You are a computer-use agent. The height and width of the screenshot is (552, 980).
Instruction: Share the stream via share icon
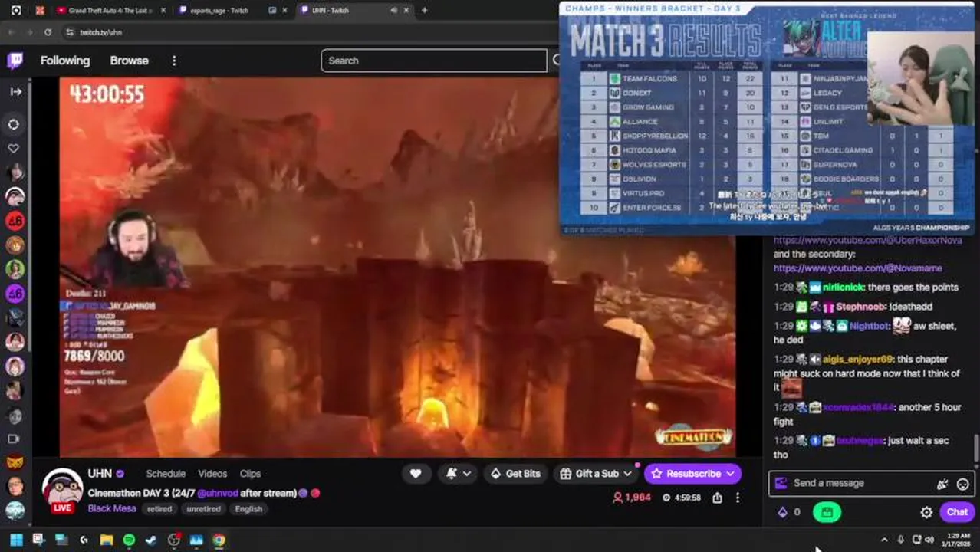click(x=717, y=498)
